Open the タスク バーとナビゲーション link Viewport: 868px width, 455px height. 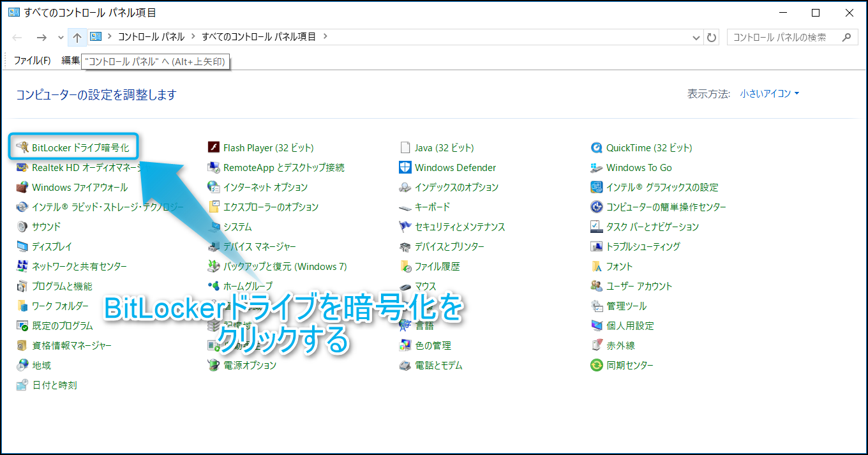click(652, 227)
